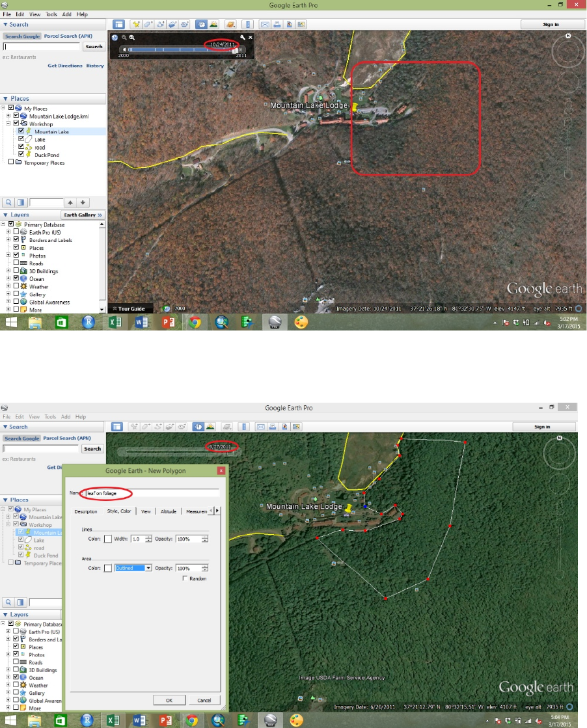Screen dimensions: 587x728
Task: Click move-down arrow below Places, top window
Action: click(x=83, y=202)
